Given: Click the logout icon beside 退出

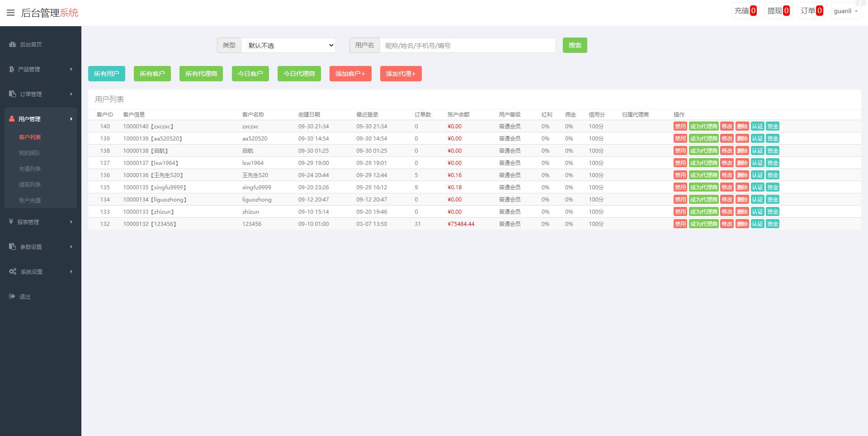Looking at the screenshot, I should coord(12,296).
